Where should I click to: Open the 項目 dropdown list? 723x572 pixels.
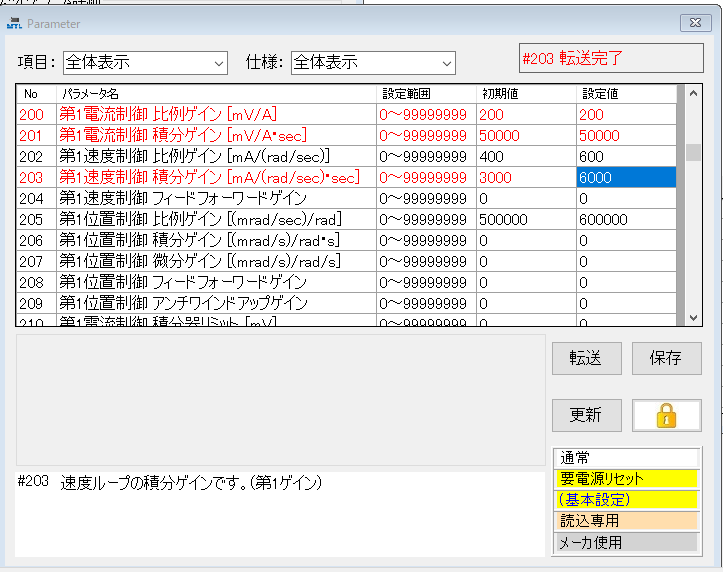coord(145,63)
